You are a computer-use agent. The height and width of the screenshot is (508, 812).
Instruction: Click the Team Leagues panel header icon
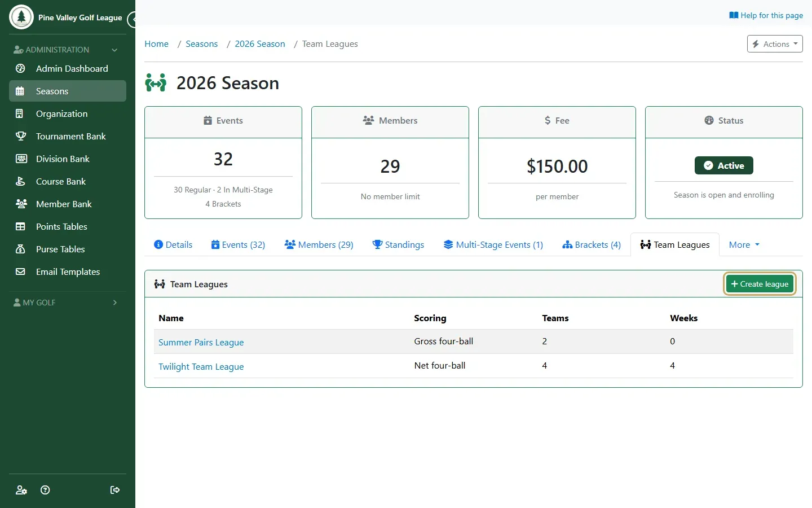pos(160,284)
